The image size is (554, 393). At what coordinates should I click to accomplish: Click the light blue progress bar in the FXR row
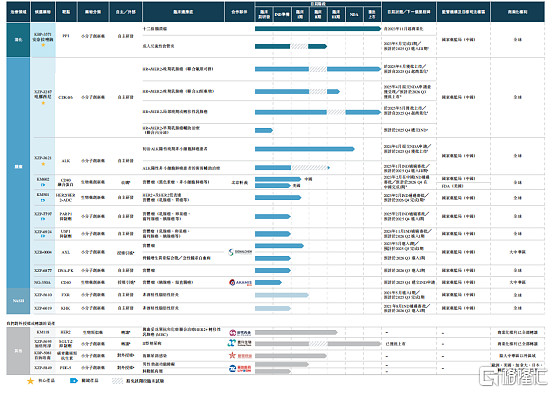point(282,295)
